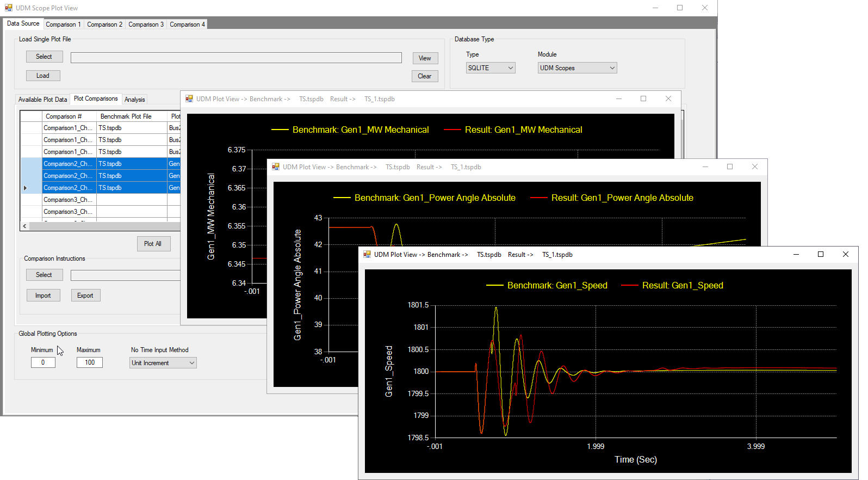Click Select under Load Single Plot File

coord(44,57)
